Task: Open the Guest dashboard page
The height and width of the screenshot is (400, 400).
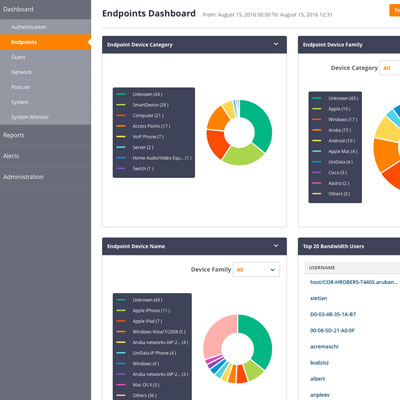Action: [x=18, y=57]
